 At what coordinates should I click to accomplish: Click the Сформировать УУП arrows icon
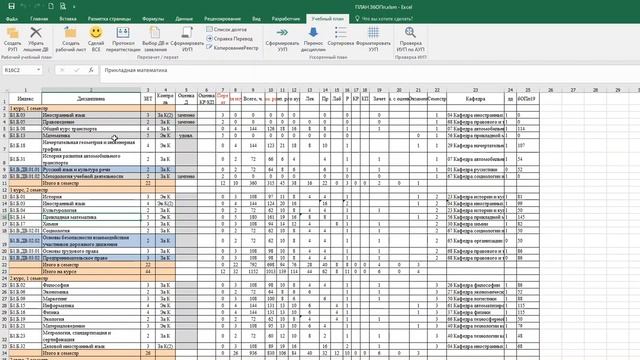click(x=282, y=32)
